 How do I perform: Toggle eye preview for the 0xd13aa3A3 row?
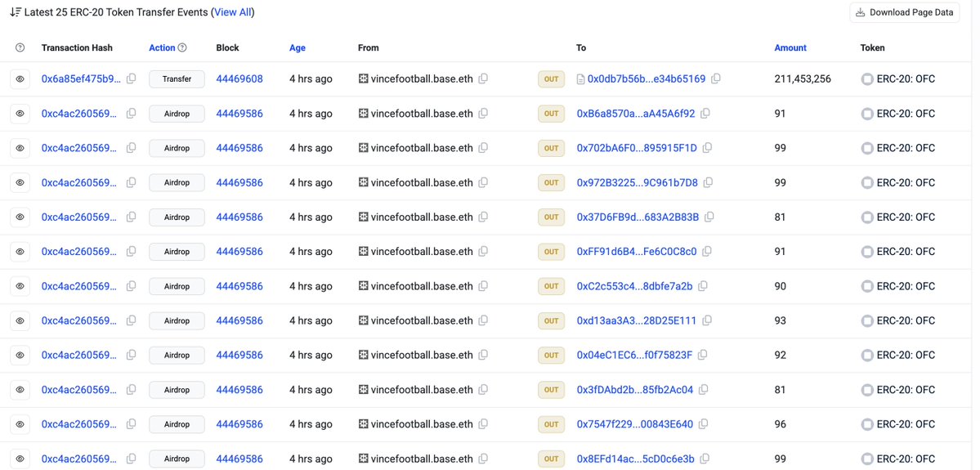pos(20,320)
